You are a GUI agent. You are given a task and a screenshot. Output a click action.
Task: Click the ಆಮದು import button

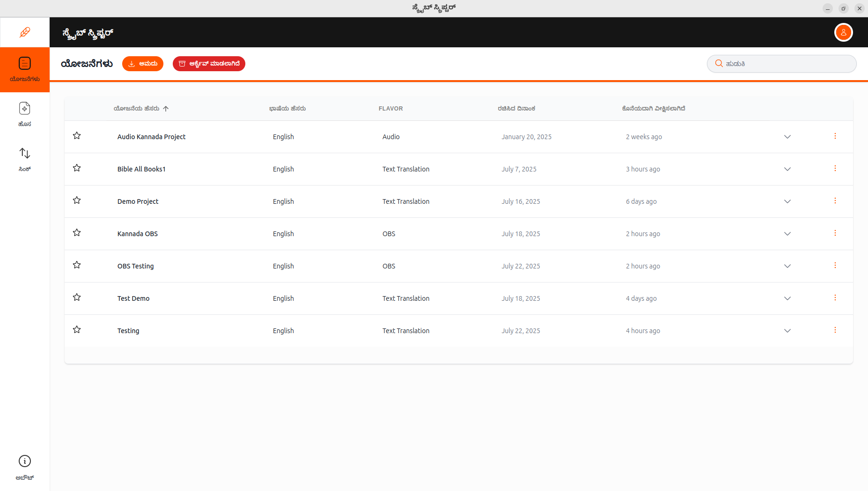(x=143, y=63)
